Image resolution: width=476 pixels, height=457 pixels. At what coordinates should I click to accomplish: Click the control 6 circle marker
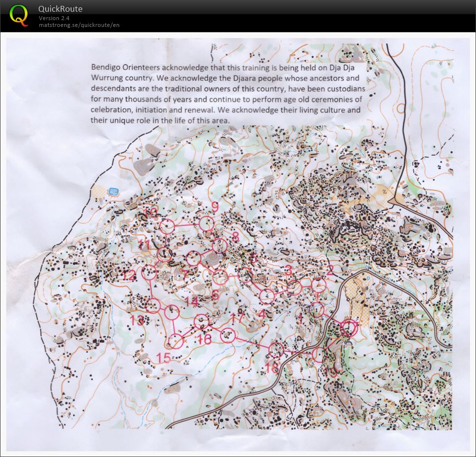coord(221,277)
